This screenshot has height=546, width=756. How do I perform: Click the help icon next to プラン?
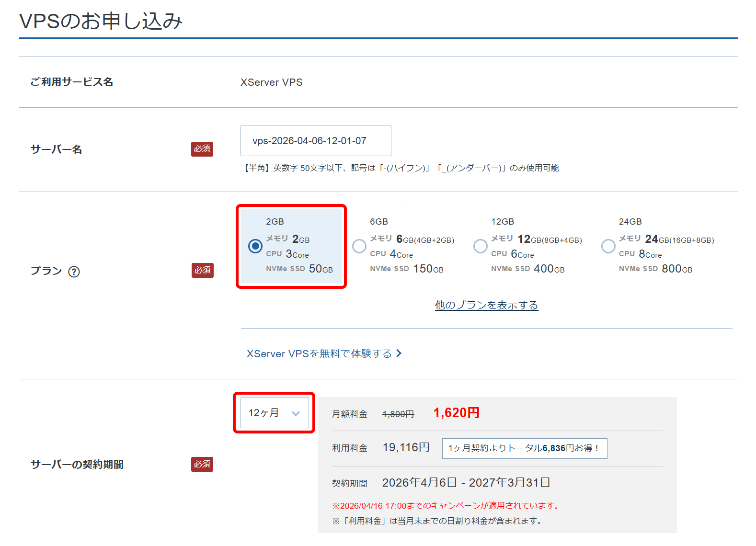coord(74,272)
